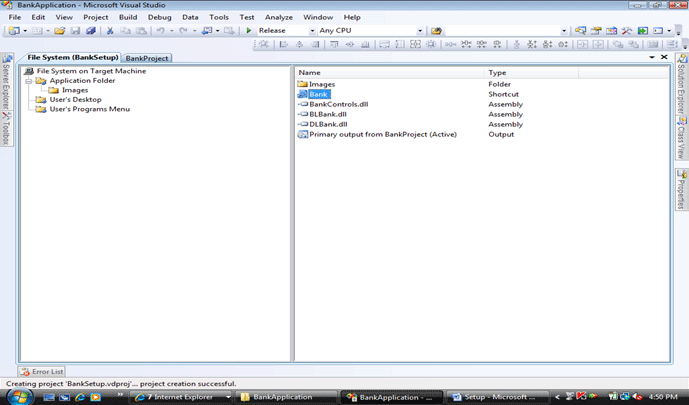Select the Application Folder tree item
The width and height of the screenshot is (689, 405).
pyautogui.click(x=82, y=80)
